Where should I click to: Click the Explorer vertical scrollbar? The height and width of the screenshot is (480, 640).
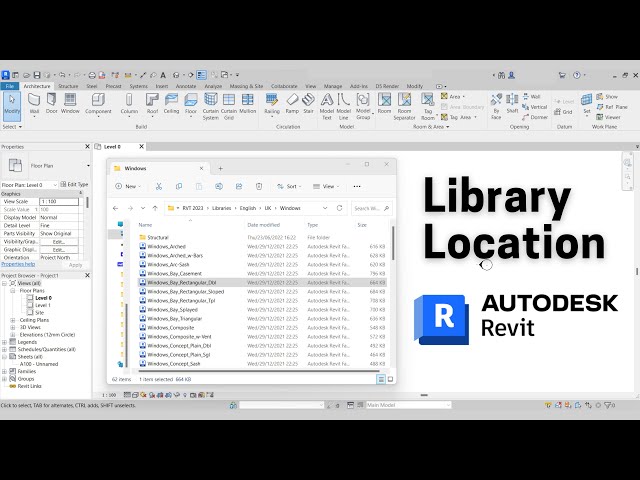[393, 243]
